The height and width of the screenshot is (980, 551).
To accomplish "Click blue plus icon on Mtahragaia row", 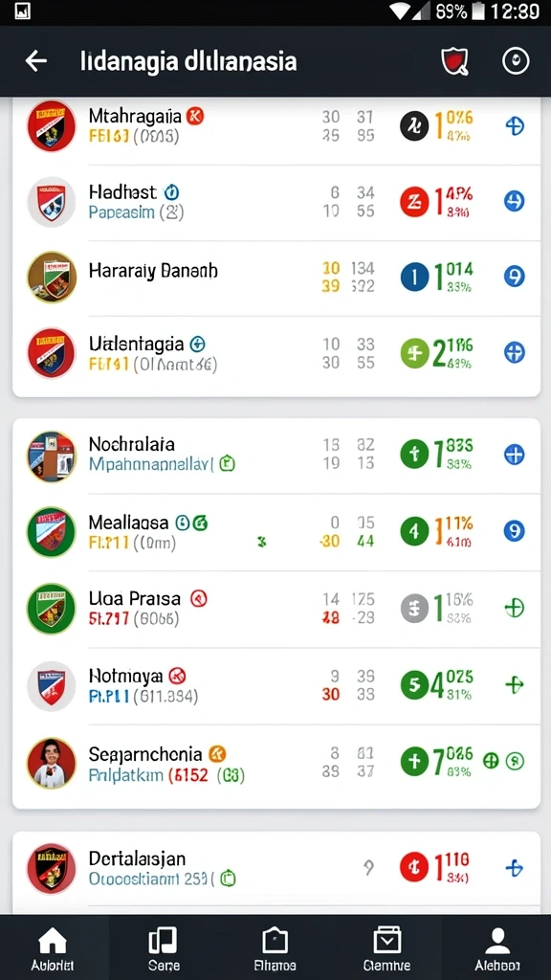I will pos(514,126).
